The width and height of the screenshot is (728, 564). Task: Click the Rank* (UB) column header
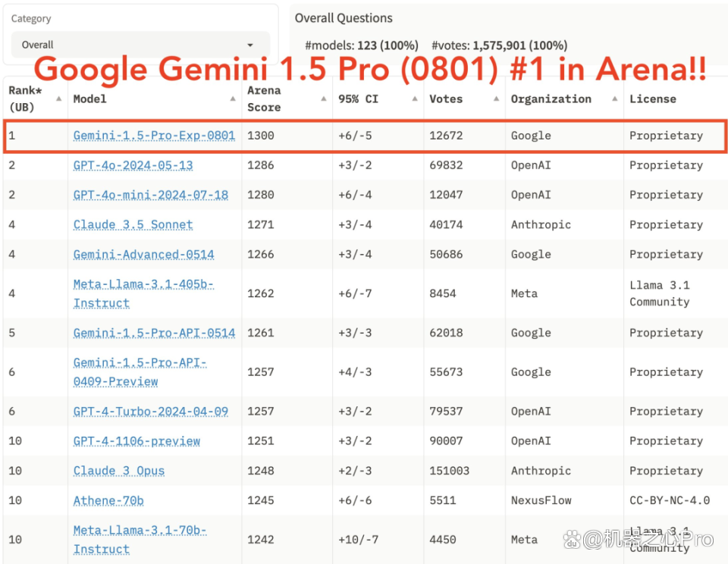click(x=25, y=99)
